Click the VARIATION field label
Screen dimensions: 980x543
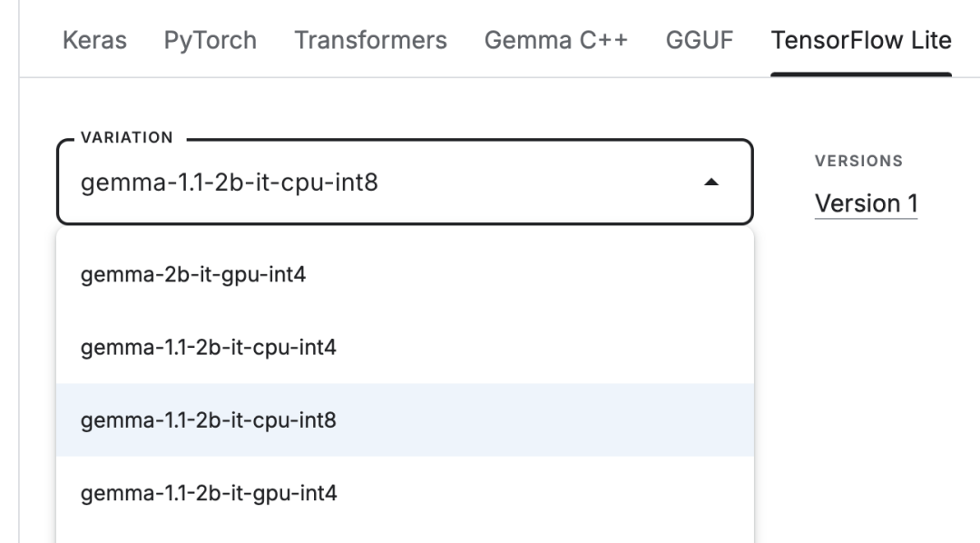(x=127, y=138)
